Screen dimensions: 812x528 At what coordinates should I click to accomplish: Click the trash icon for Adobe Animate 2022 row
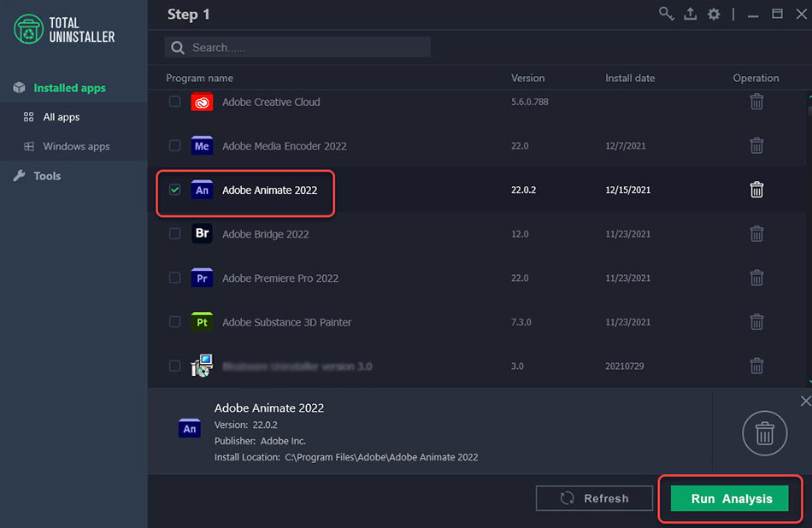tap(756, 190)
